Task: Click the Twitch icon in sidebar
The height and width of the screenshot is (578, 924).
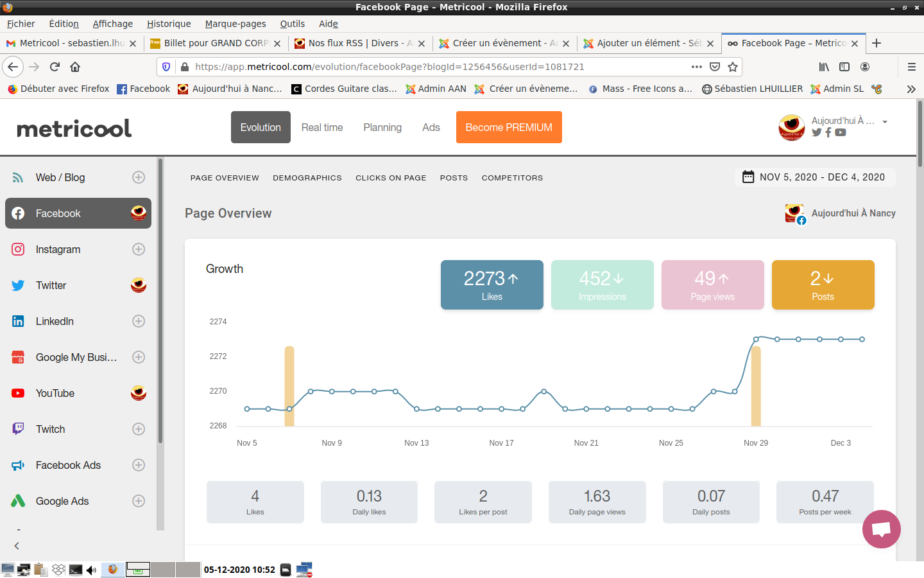Action: (x=18, y=429)
